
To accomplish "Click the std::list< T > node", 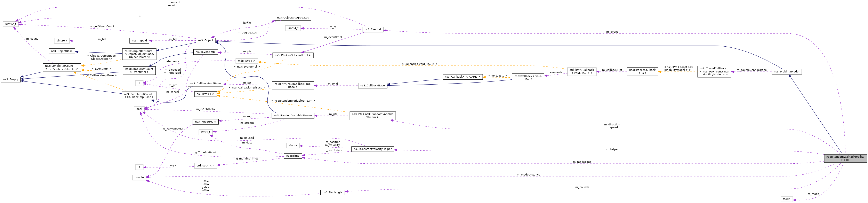I will (246, 61).
